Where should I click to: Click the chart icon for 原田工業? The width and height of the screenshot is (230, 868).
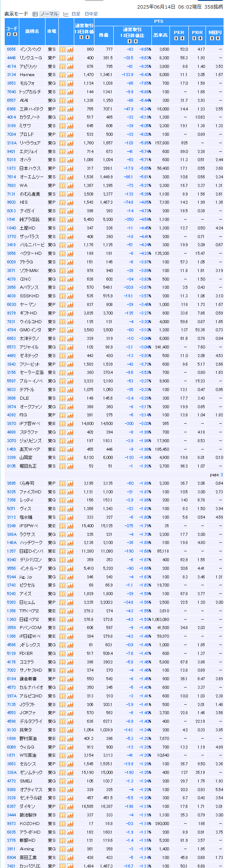pyautogui.click(x=70, y=858)
